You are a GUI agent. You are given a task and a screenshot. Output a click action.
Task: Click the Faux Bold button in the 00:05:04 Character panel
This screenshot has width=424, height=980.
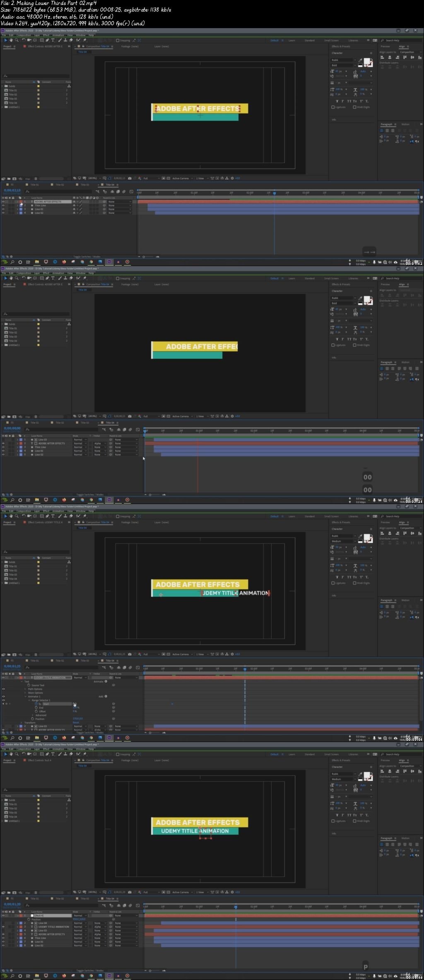tap(337, 577)
